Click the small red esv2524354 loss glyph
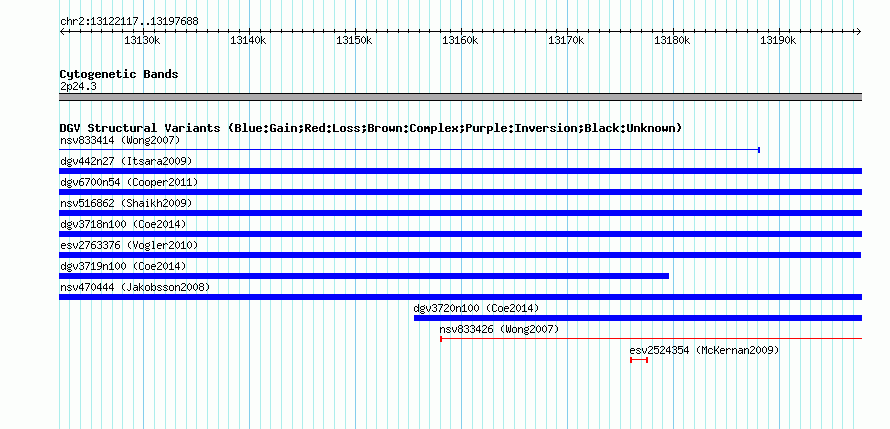The width and height of the screenshot is (890, 429). (639, 360)
